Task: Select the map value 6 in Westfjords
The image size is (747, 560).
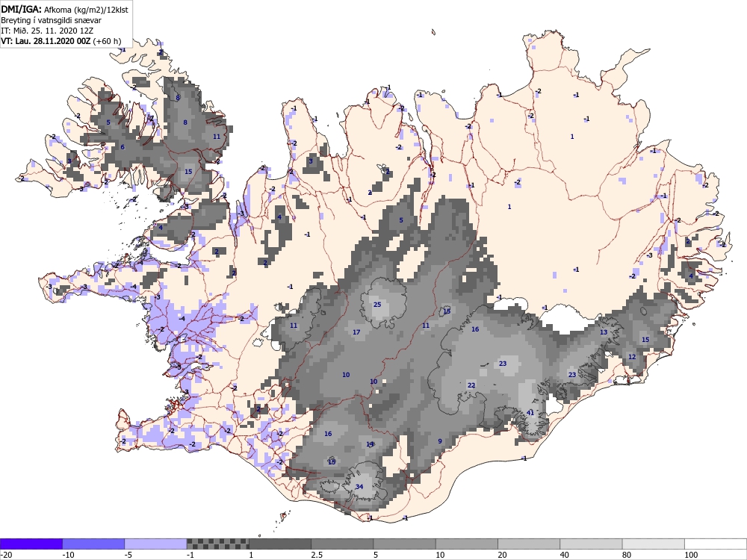Action: tap(123, 146)
